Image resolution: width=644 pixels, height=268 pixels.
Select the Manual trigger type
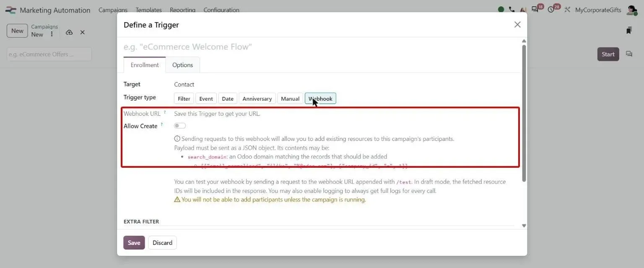click(290, 99)
